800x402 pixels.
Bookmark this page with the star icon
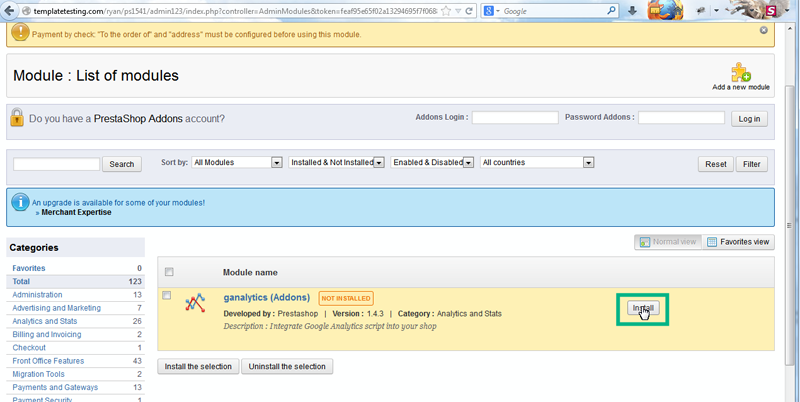(446, 11)
